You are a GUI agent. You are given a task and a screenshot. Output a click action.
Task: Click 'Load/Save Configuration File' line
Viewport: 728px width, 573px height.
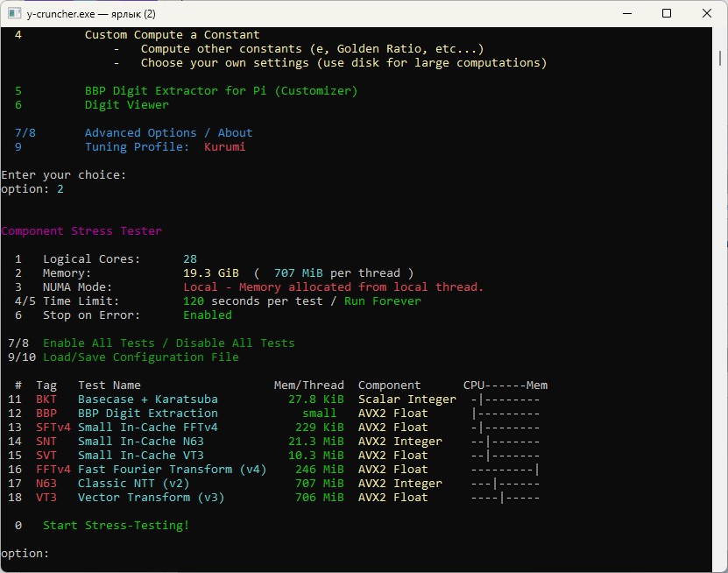141,357
